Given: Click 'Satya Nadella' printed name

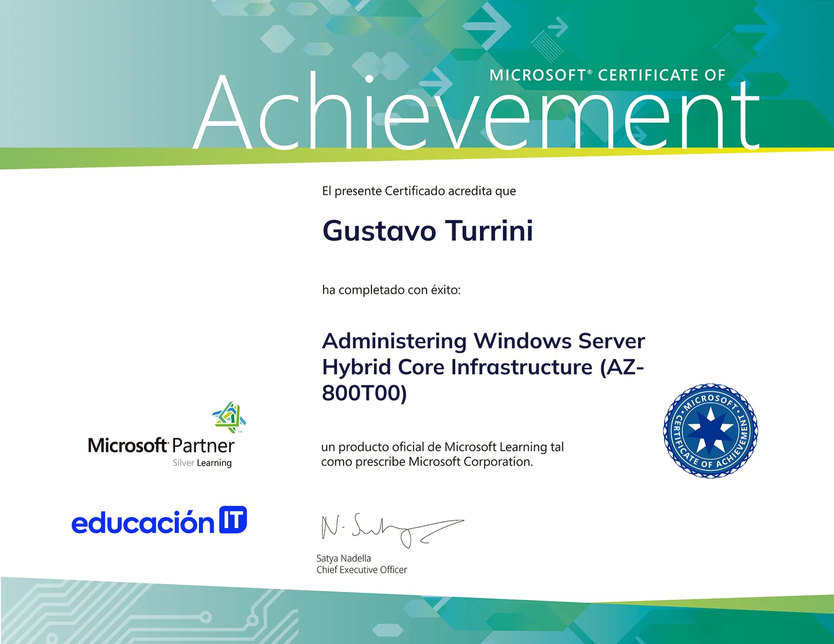Looking at the screenshot, I should [x=344, y=558].
